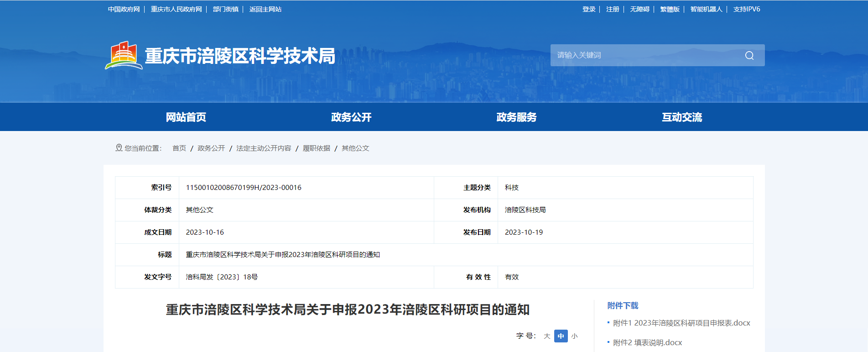This screenshot has width=868, height=352.
Task: Open the 智能机器人 assistant link
Action: pyautogui.click(x=706, y=9)
